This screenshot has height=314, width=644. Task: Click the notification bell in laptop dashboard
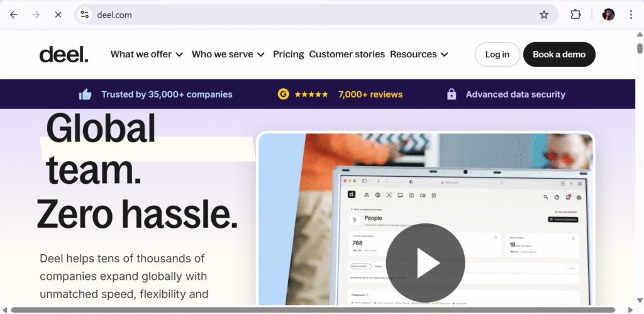tap(568, 197)
